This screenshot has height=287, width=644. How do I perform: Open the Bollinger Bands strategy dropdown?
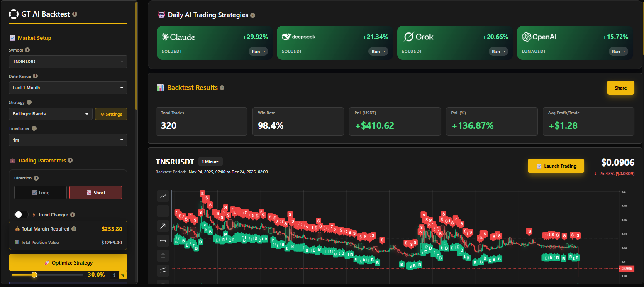click(50, 114)
